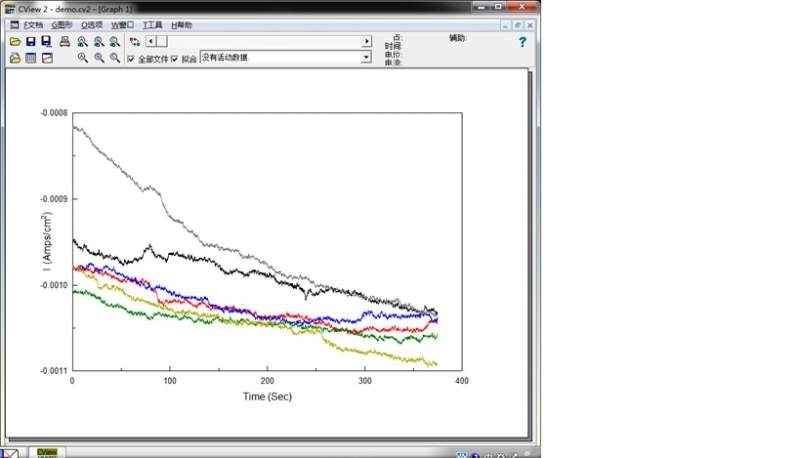800x458 pixels.
Task: Close the inner Graph 1 document window
Action: point(530,25)
